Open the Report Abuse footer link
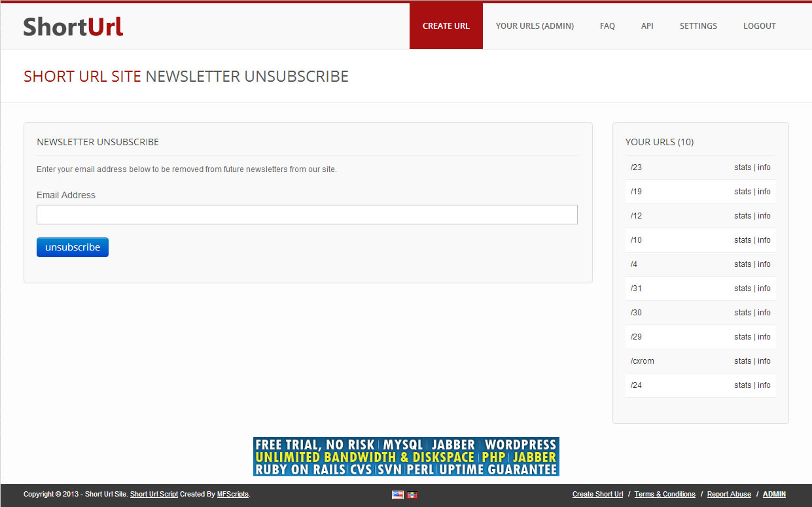Viewport: 812px width, 507px height. (729, 495)
